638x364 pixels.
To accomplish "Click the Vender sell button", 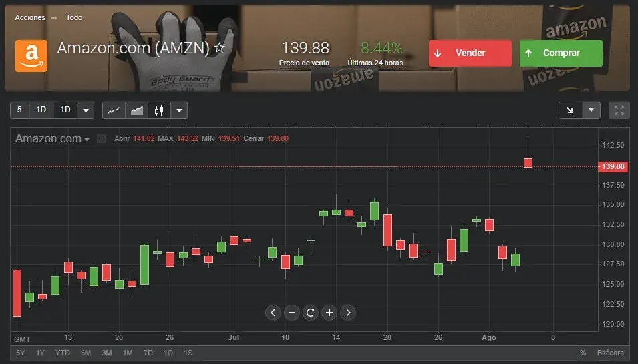I will tap(470, 53).
